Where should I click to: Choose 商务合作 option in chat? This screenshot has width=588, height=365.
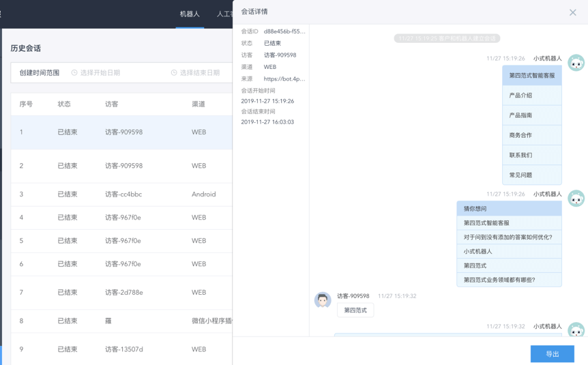(532, 135)
